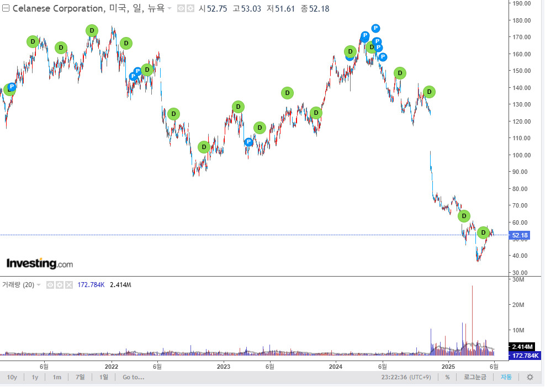Click the blue 172.784K value in 거래량 legend
The image size is (556, 392).
(x=91, y=285)
